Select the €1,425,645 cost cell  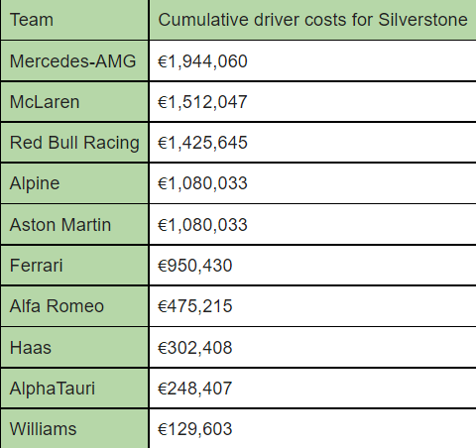point(312,143)
